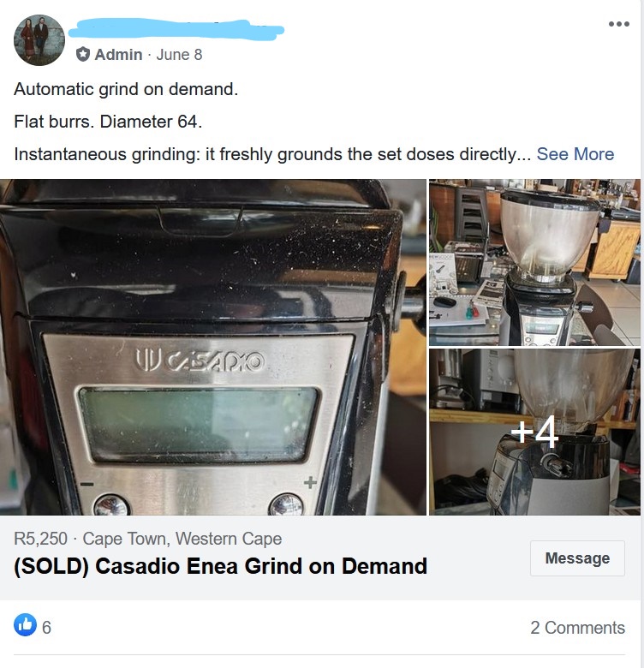Open the large Casadio display photo

pos(213,347)
